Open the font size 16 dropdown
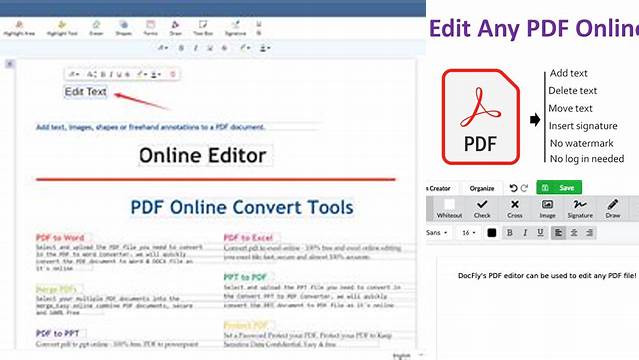This screenshot has height=360, width=639. 469,233
